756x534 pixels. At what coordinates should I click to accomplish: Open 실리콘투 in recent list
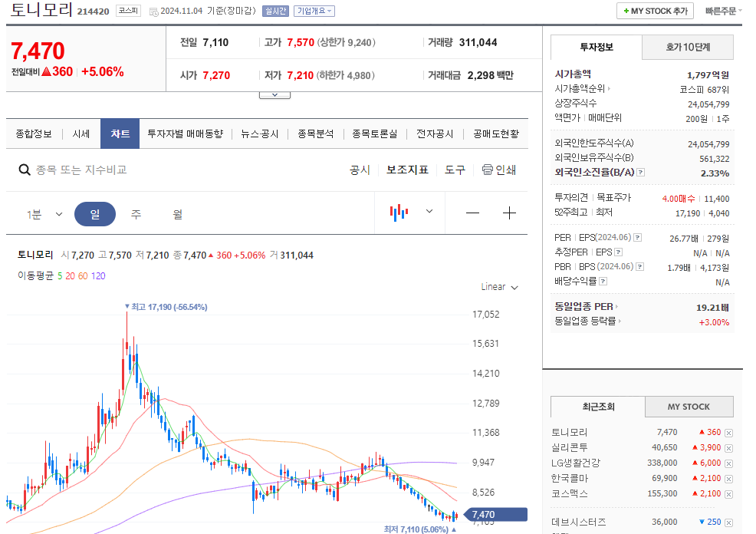(570, 447)
